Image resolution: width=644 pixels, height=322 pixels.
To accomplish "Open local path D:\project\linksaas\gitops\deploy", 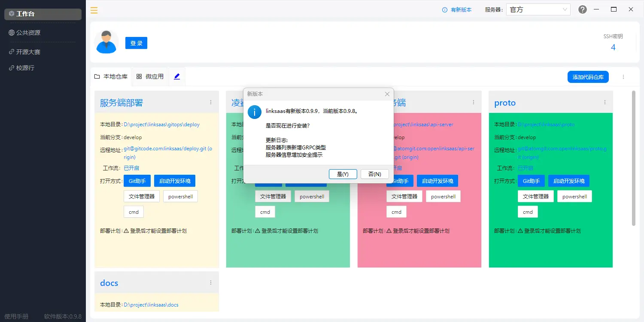I will coord(162,125).
